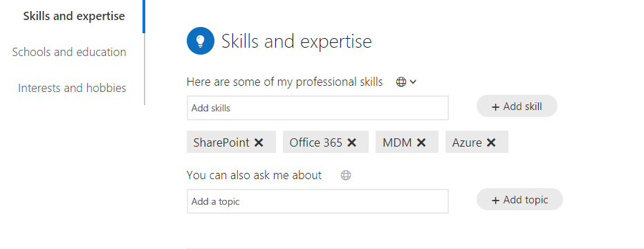Select the Azure tag label
Viewport: 644px width, 249px height.
pos(467,142)
